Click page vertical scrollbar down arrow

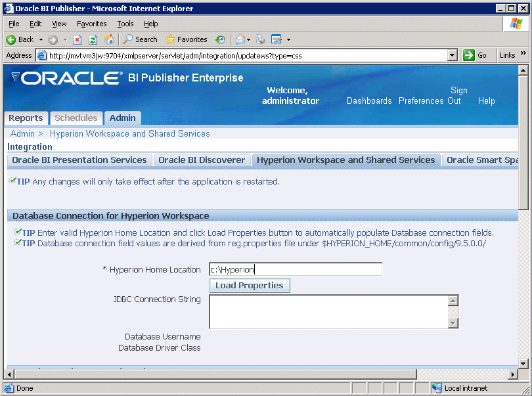[x=523, y=364]
